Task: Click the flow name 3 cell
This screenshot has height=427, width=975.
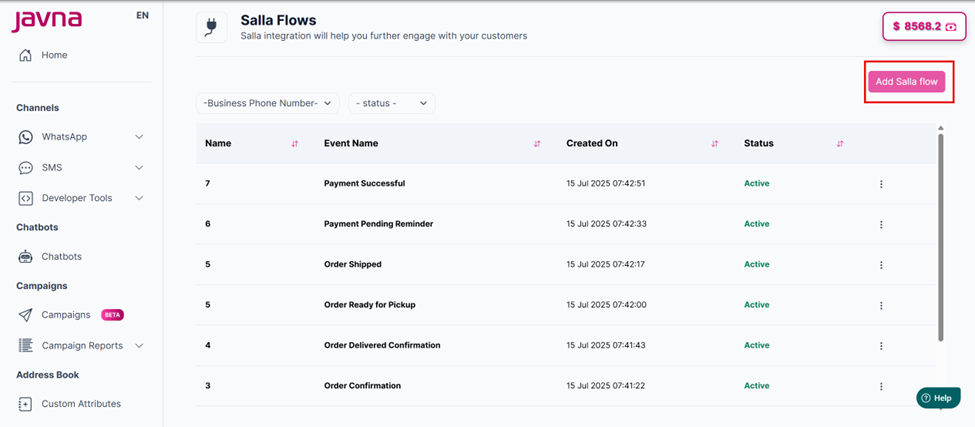Action: [208, 386]
